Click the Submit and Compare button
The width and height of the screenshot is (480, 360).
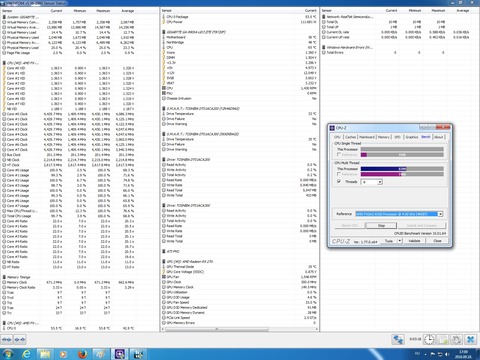point(421,226)
